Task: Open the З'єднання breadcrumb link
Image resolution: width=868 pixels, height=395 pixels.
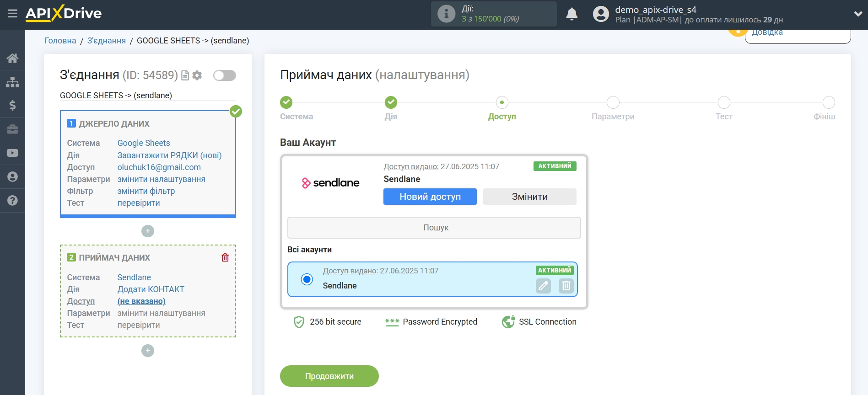Action: 107,41
